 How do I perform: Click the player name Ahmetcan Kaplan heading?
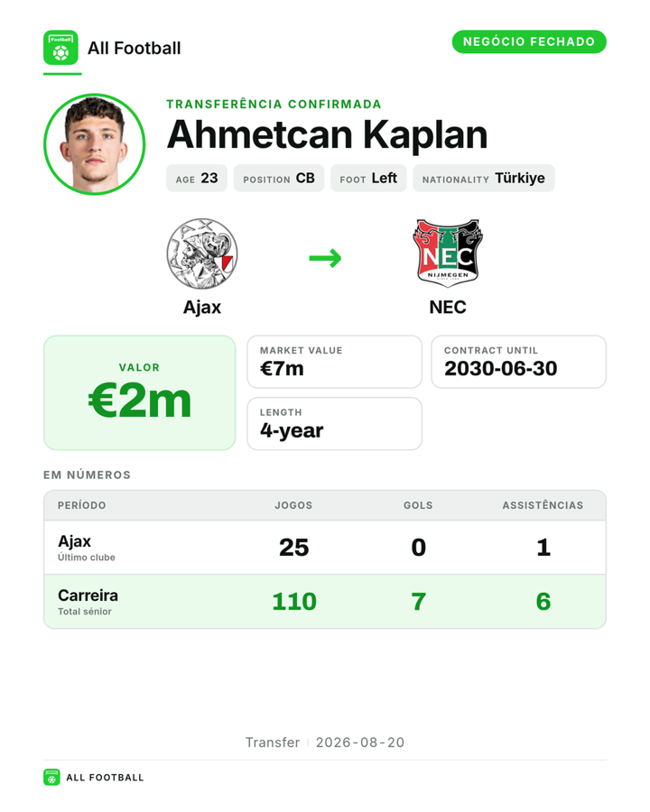pyautogui.click(x=327, y=134)
